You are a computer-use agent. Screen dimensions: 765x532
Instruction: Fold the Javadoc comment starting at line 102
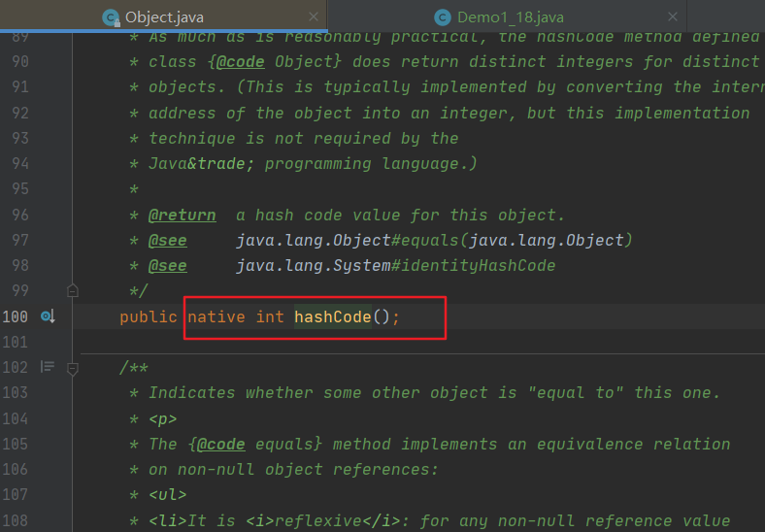tap(72, 368)
